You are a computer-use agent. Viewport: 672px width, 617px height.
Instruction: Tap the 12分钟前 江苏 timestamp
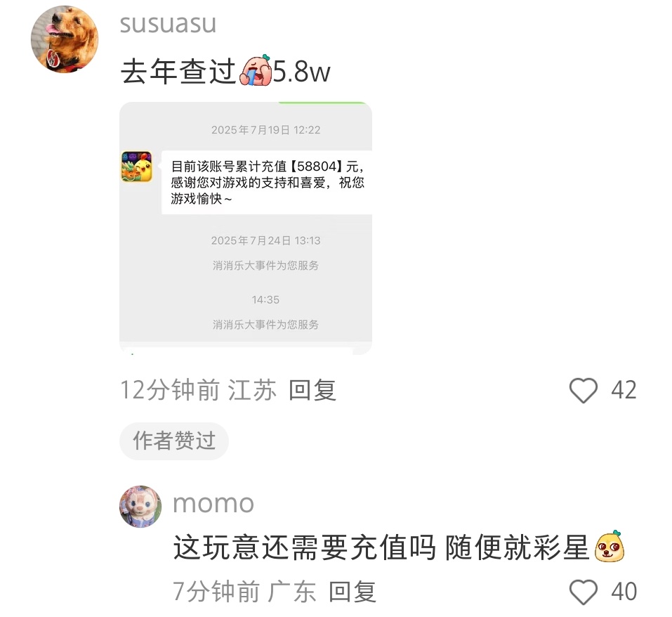[x=198, y=390]
